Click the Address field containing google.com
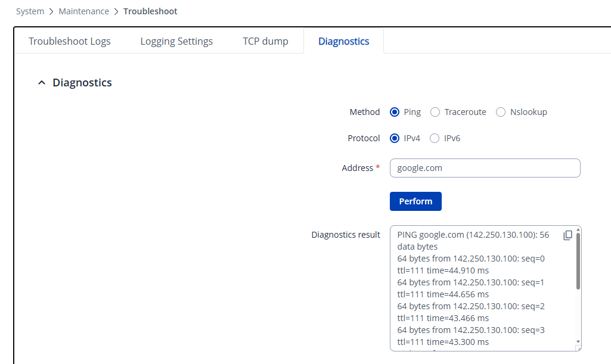Image resolution: width=611 pixels, height=364 pixels. (x=485, y=168)
